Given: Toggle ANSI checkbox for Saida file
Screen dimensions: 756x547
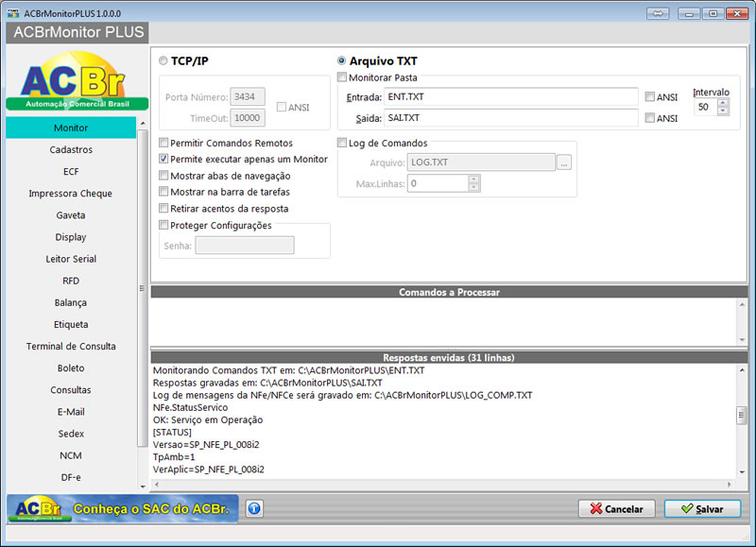Looking at the screenshot, I should 649,117.
